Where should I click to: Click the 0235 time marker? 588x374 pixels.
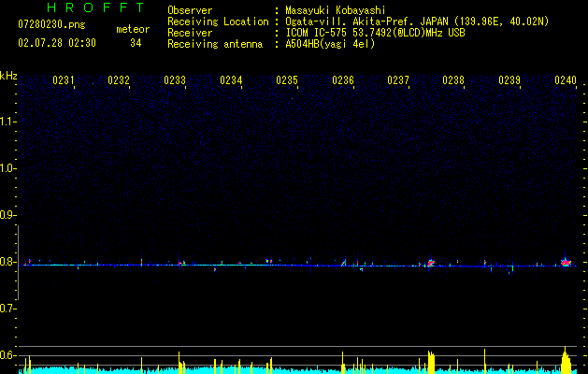(287, 80)
